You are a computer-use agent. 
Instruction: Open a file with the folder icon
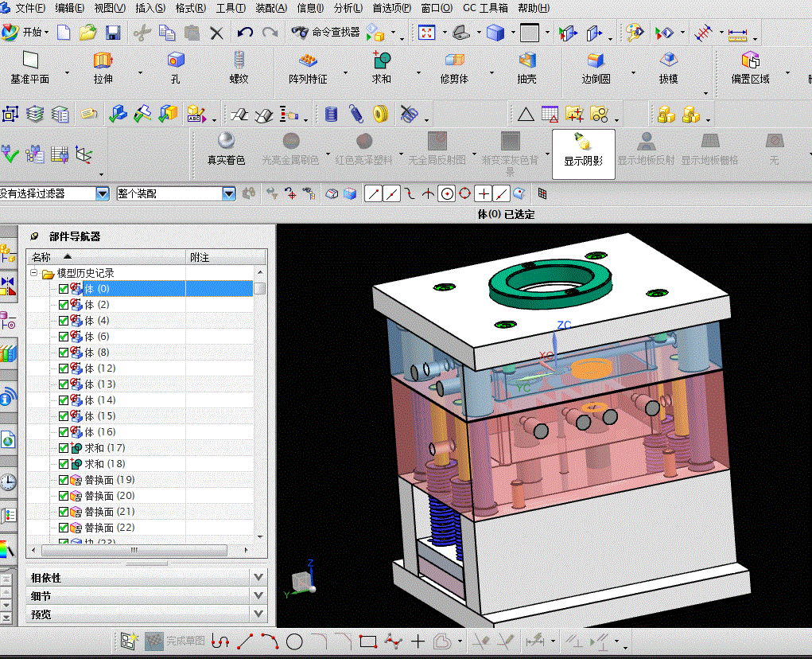coord(87,33)
